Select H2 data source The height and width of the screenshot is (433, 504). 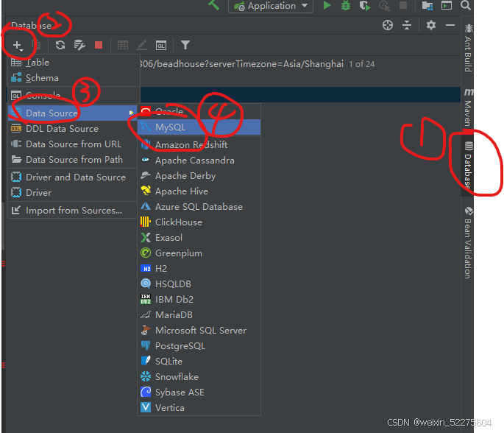click(199, 268)
